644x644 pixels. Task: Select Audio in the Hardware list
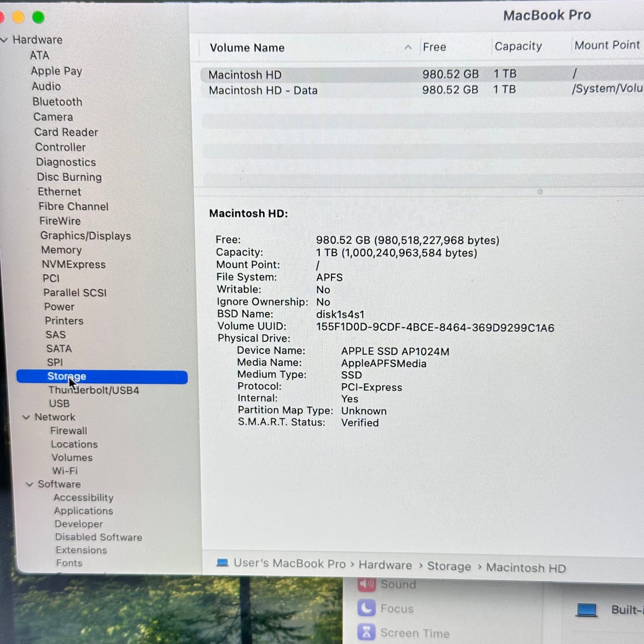[x=46, y=86]
